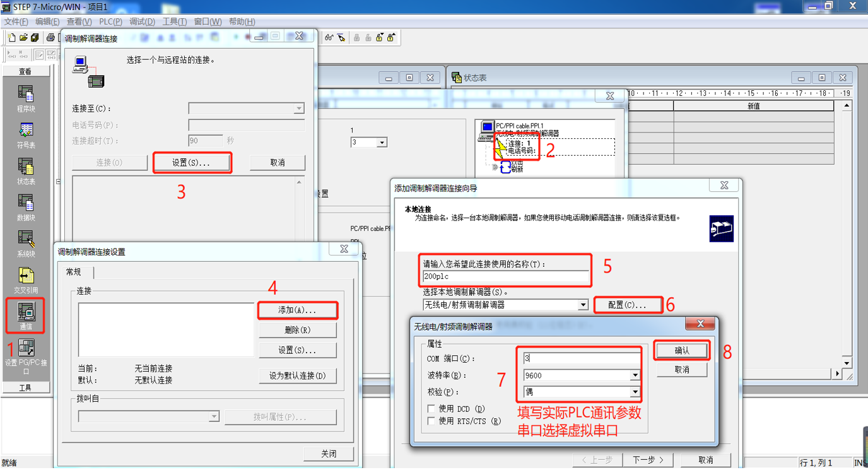This screenshot has height=470, width=868.
Task: Open the 工具(T) menu
Action: click(175, 21)
